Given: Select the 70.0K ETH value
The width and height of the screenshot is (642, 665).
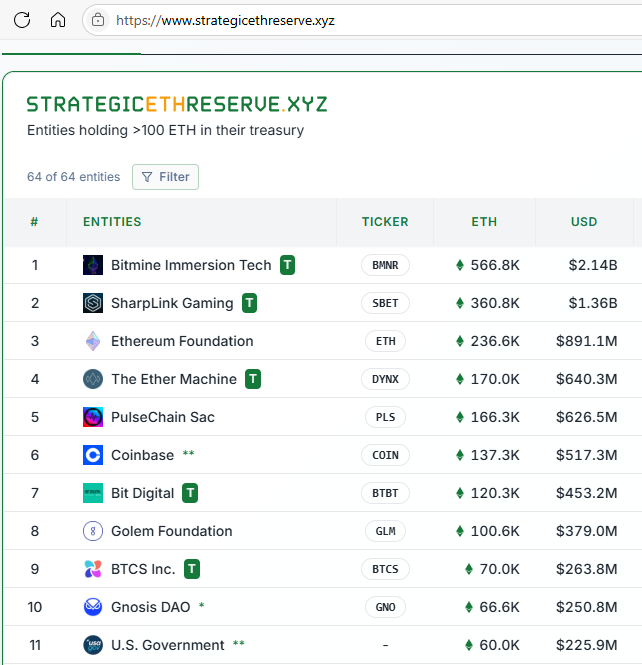Looking at the screenshot, I should click(x=500, y=569).
